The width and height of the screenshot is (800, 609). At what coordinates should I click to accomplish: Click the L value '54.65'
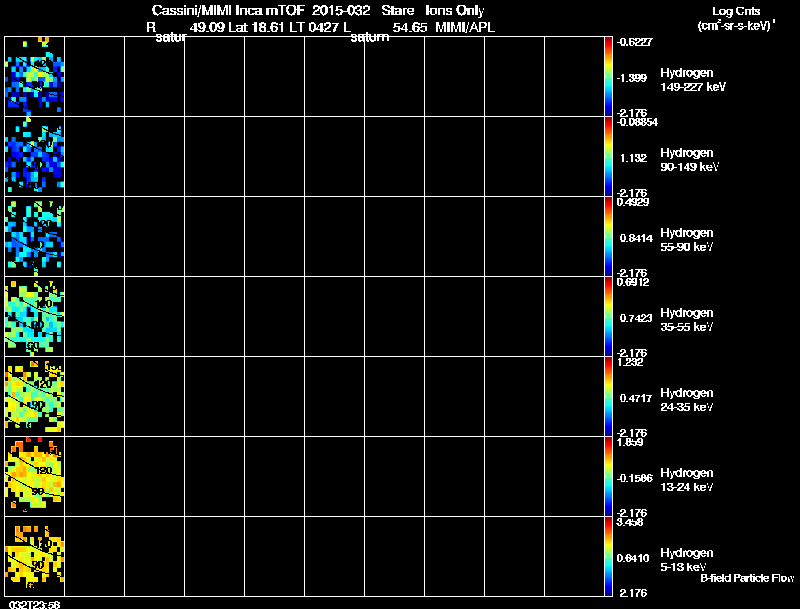click(x=410, y=28)
